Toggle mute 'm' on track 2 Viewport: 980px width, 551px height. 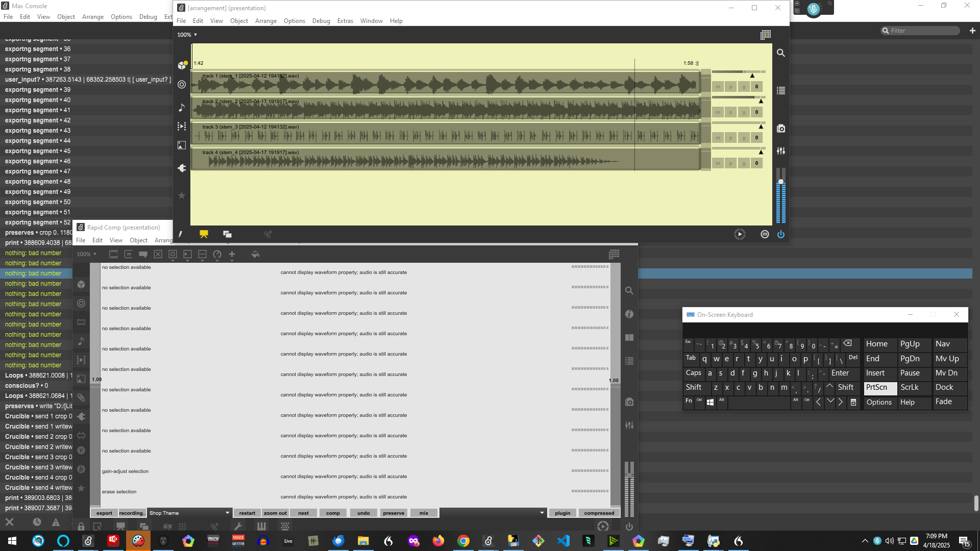(x=718, y=112)
